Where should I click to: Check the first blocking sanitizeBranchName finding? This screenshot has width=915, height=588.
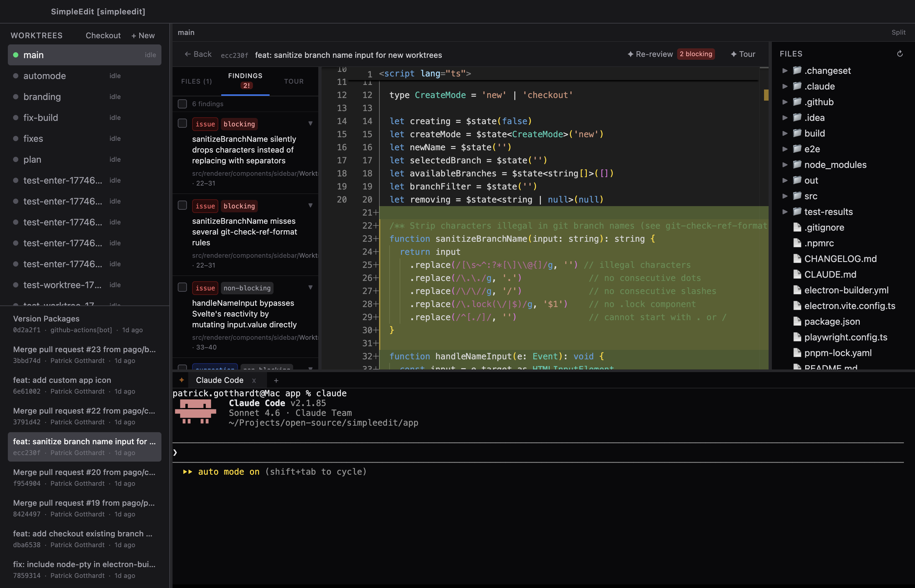(x=182, y=124)
